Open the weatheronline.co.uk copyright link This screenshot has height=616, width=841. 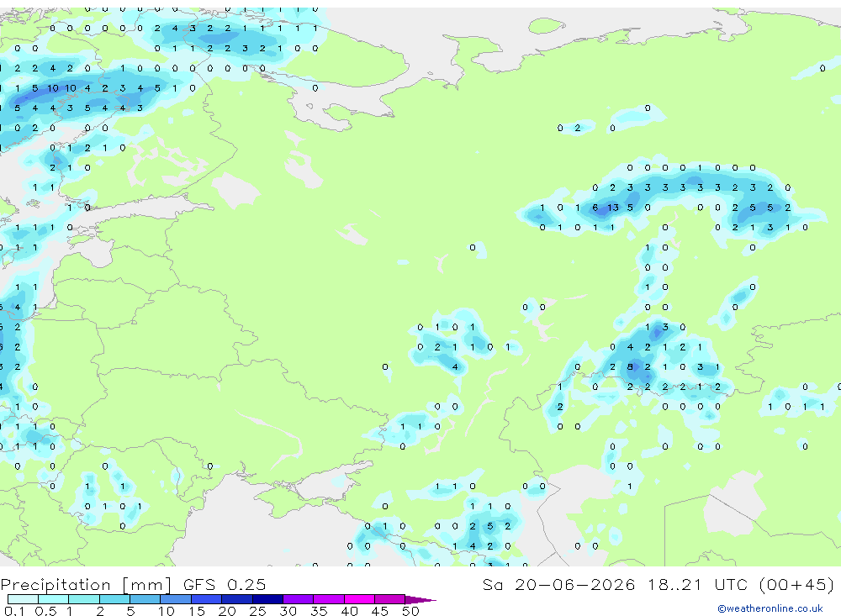click(x=770, y=608)
